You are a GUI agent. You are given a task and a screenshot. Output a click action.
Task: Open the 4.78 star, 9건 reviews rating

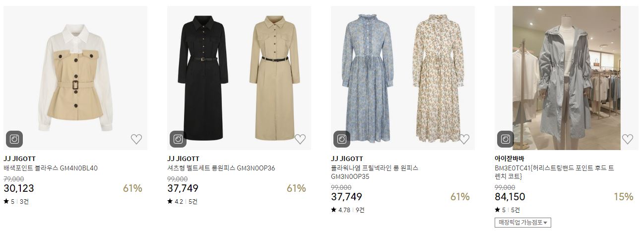(348, 210)
